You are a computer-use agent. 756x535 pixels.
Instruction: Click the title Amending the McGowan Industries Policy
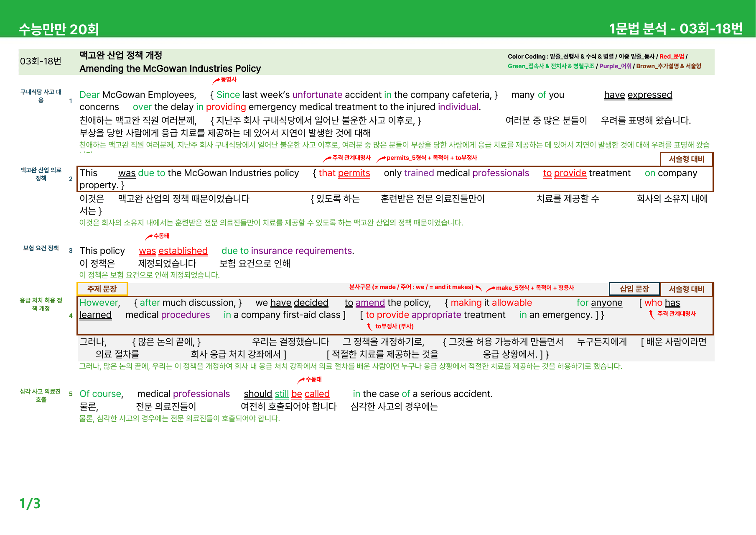click(170, 69)
